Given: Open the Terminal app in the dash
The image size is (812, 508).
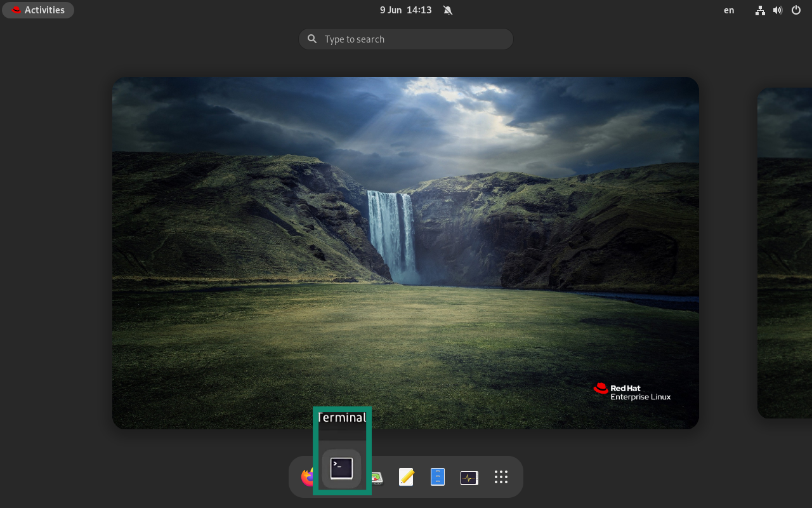Looking at the screenshot, I should (x=341, y=469).
